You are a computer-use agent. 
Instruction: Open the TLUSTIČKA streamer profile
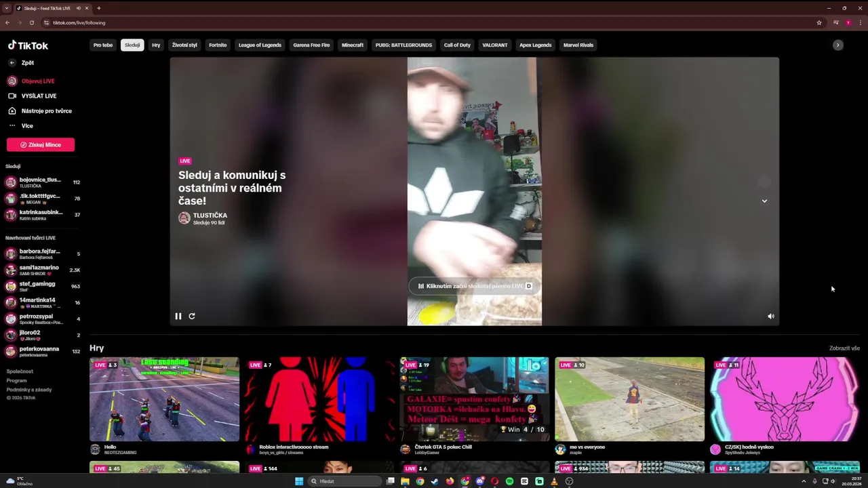(x=203, y=218)
